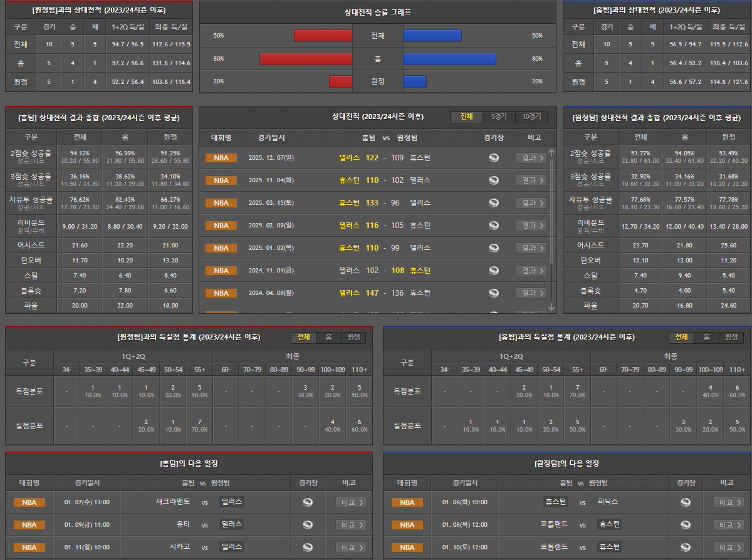Toggle away-team scoring stats to 원정 filter
752x560 pixels.
(353, 338)
